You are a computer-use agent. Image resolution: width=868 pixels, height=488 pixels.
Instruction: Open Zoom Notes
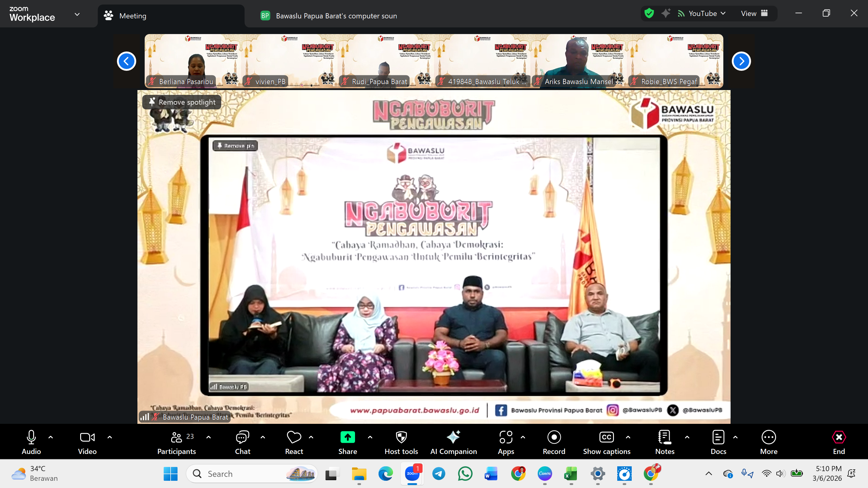664,441
